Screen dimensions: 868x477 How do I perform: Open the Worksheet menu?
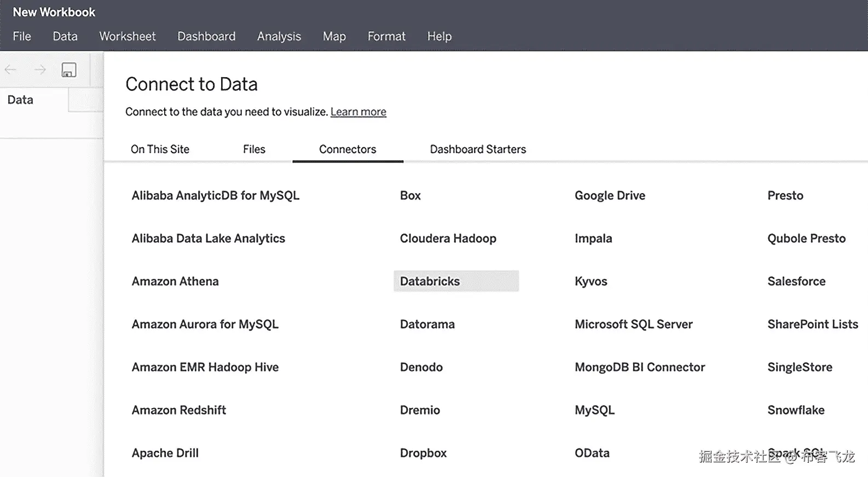tap(128, 36)
